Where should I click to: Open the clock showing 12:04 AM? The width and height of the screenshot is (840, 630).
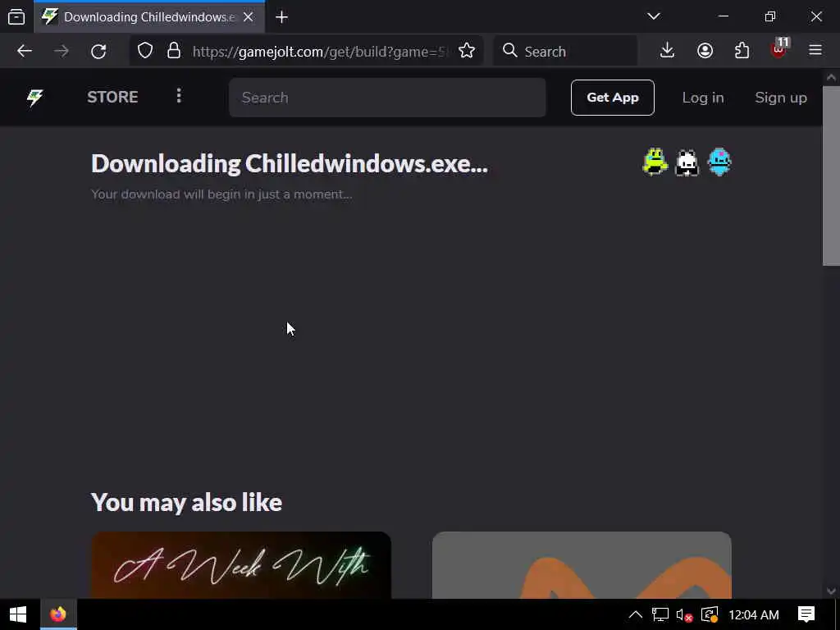pos(754,614)
